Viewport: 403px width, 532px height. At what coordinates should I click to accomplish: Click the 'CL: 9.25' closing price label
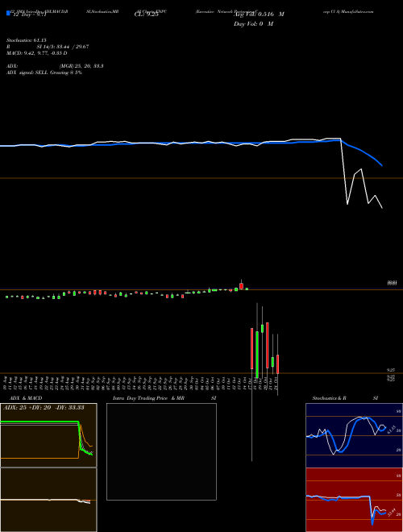pos(147,15)
